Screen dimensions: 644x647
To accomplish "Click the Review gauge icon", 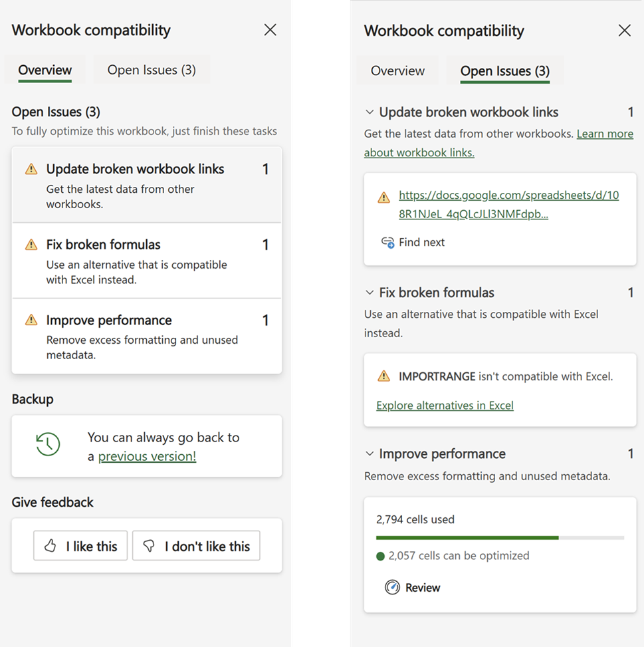I will (x=392, y=587).
